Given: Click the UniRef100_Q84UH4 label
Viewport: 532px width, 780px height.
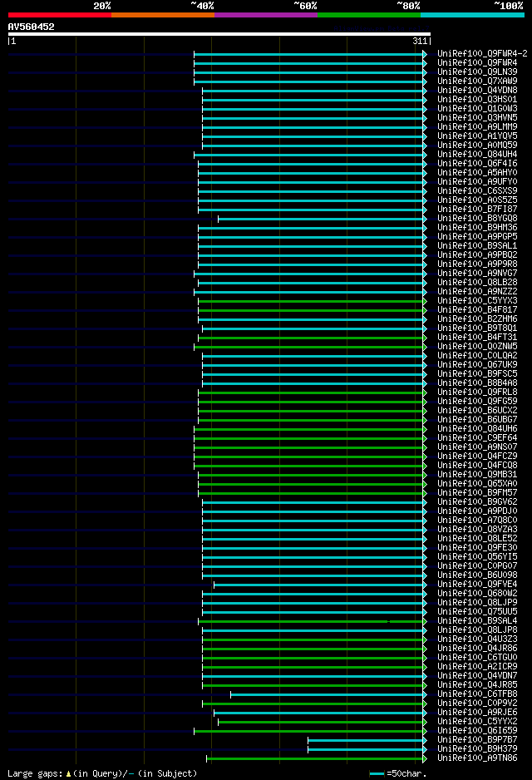Looking at the screenshot, I should point(477,154).
